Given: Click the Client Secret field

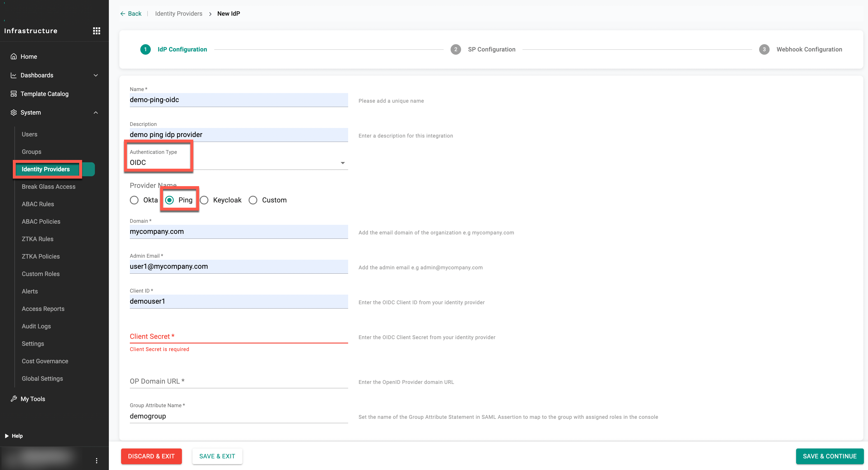Looking at the screenshot, I should 239,336.
